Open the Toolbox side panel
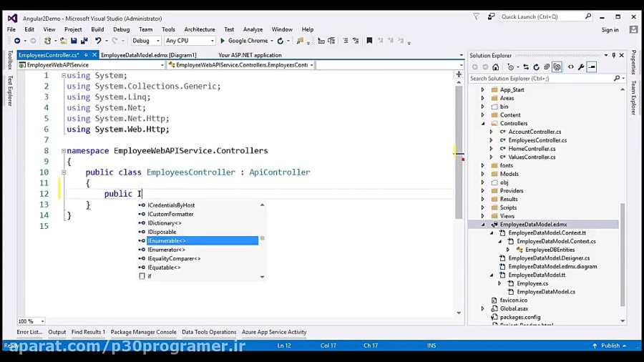Screen dimensions: 644x362 tap(10, 60)
